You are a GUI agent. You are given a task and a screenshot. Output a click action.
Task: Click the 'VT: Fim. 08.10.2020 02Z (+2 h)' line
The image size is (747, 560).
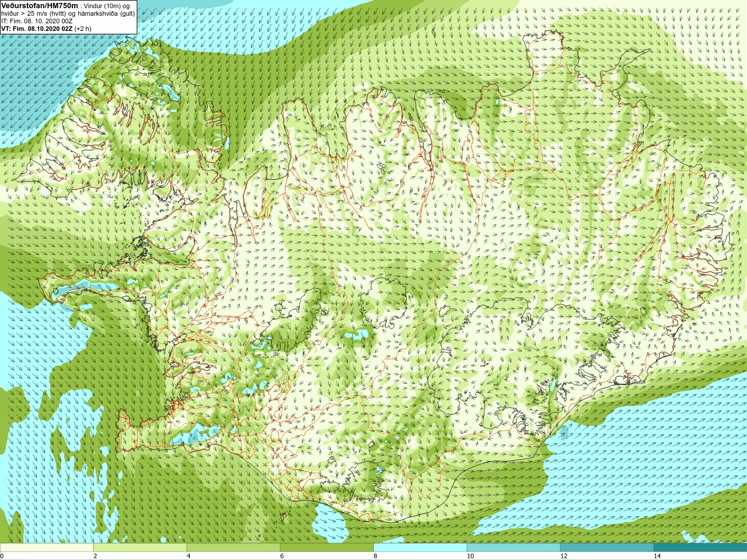(x=46, y=29)
